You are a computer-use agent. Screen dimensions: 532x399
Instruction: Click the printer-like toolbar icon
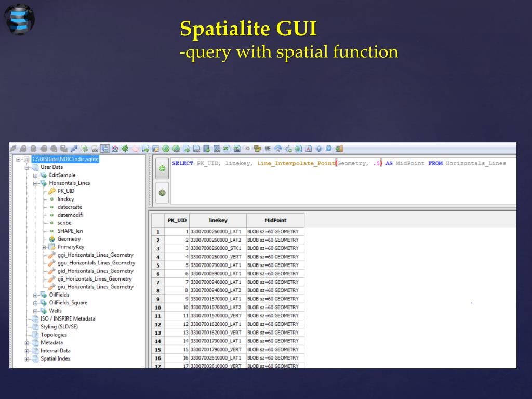click(x=95, y=149)
